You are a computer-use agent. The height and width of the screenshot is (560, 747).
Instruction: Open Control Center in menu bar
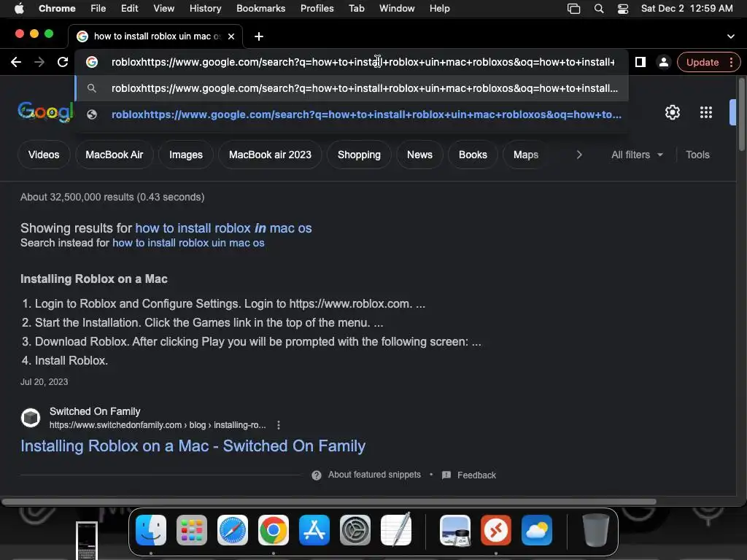(x=623, y=9)
